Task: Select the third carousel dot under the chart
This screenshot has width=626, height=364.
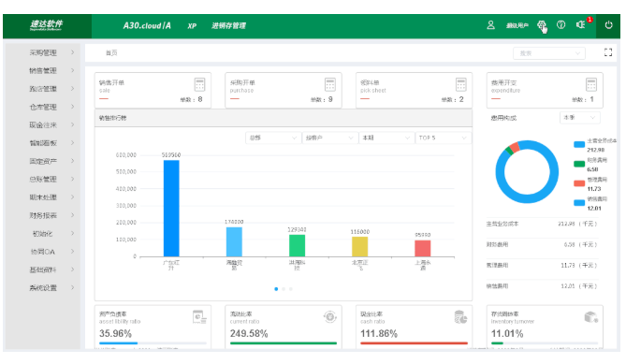Action: tap(291, 289)
